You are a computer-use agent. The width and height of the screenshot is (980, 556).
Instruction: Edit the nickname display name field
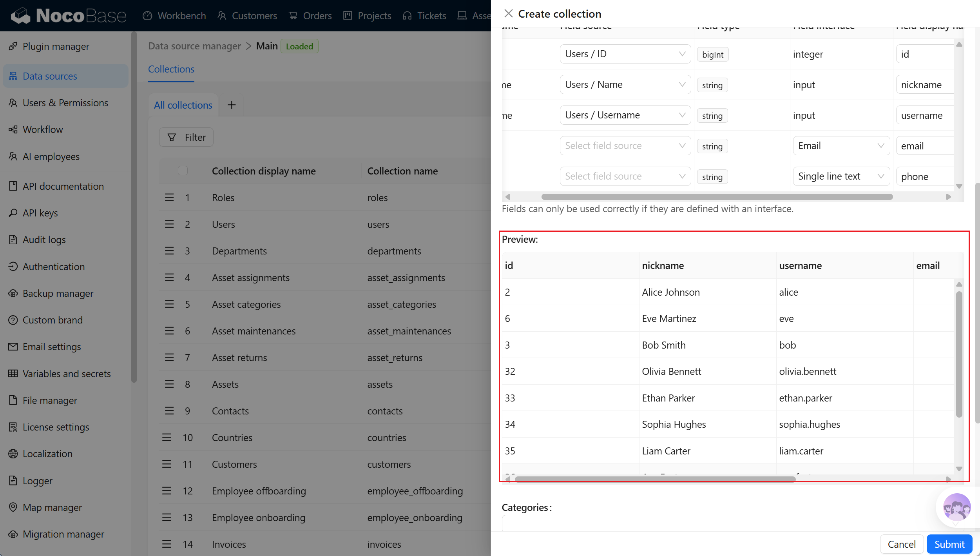[x=925, y=84]
